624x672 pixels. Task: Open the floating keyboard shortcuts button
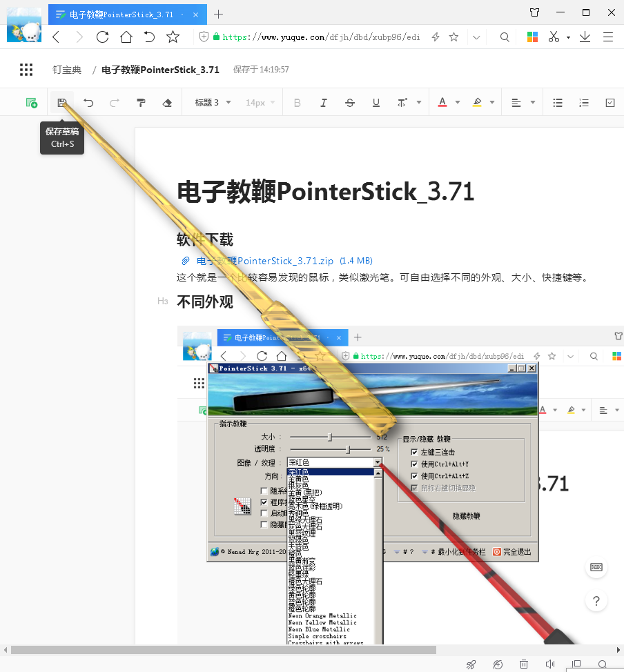click(596, 567)
